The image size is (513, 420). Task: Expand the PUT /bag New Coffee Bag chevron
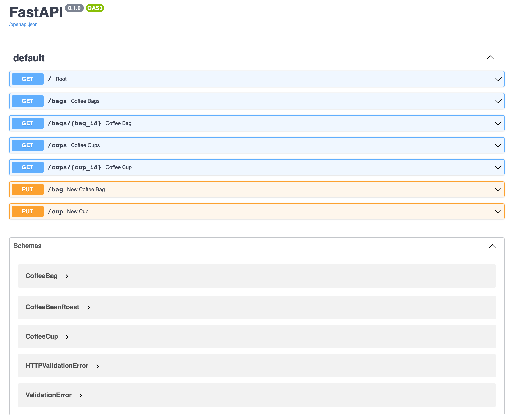click(498, 189)
